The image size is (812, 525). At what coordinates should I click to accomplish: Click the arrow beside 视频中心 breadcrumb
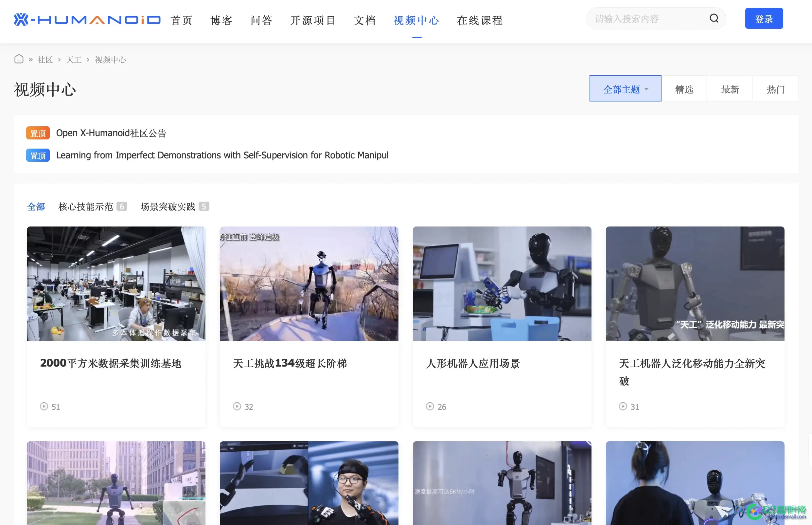(89, 59)
